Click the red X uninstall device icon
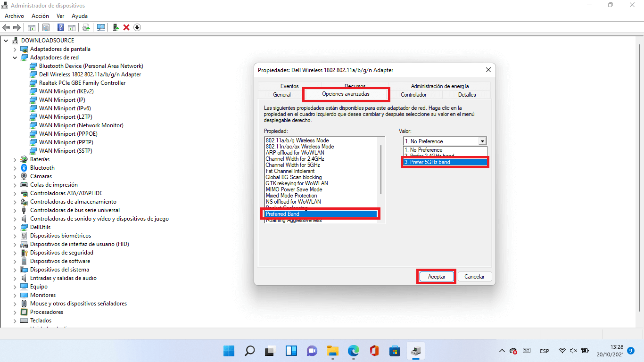Image resolution: width=644 pixels, height=362 pixels. point(126,27)
